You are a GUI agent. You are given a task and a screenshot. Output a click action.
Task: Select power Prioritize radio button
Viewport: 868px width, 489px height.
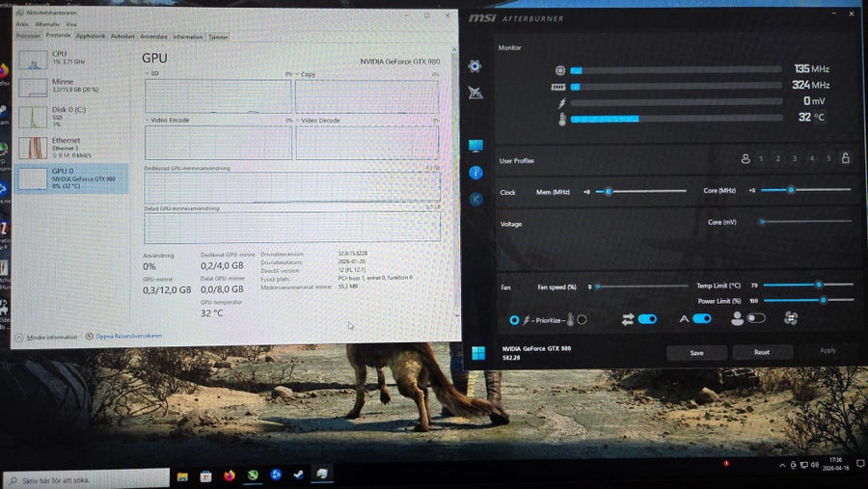(x=514, y=320)
